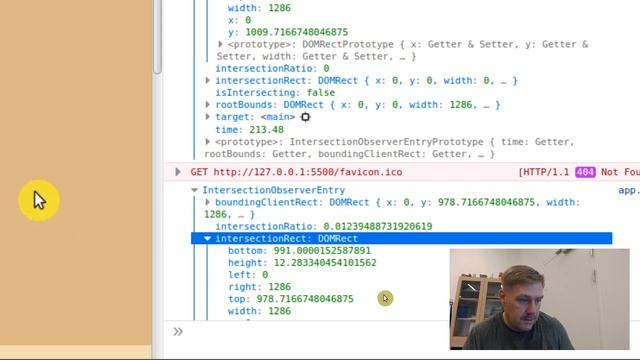Select the 'bottom: 991.0000152587891' line
This screenshot has height=360, width=640.
299,251
